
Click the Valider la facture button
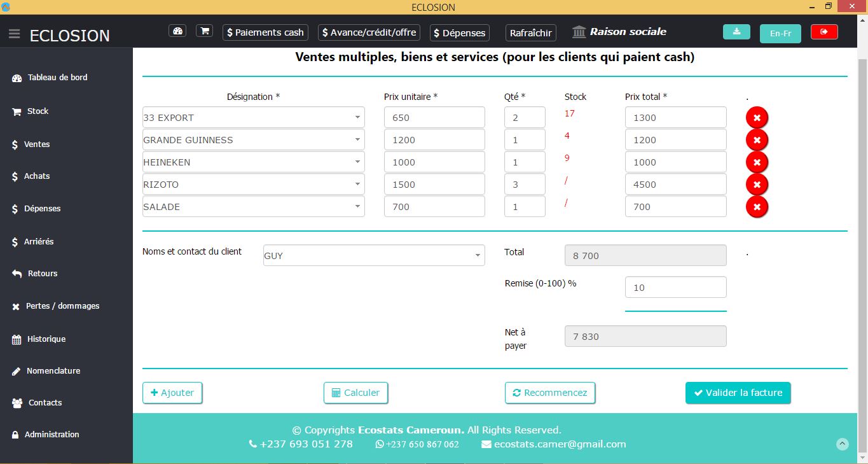tap(738, 393)
